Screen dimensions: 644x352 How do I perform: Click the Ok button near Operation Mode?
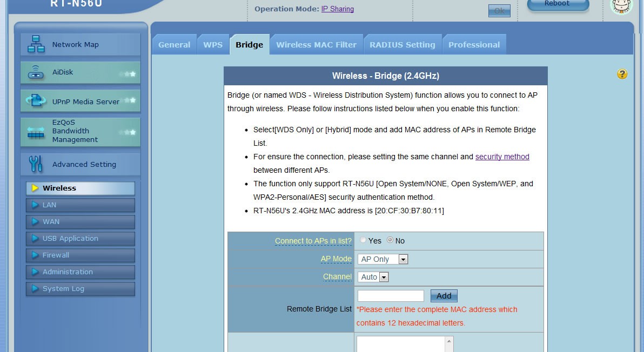point(499,11)
